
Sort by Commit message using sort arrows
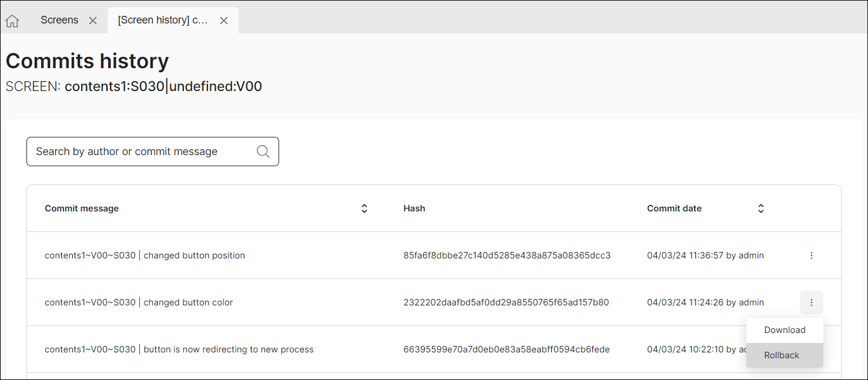[364, 209]
